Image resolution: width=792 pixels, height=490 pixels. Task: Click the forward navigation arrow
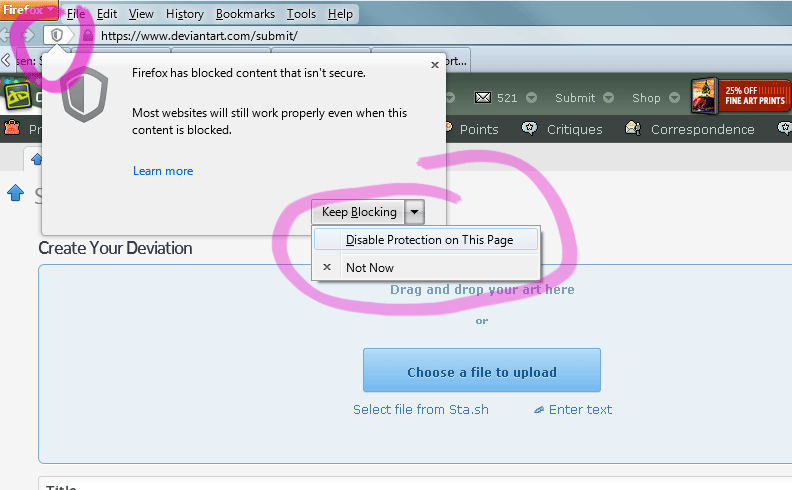(28, 35)
